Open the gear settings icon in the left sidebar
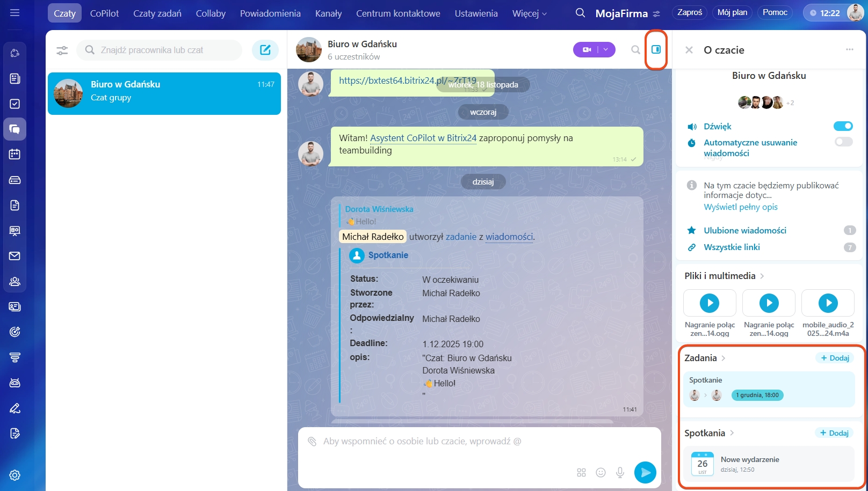Viewport: 868px width, 491px height. click(x=15, y=475)
